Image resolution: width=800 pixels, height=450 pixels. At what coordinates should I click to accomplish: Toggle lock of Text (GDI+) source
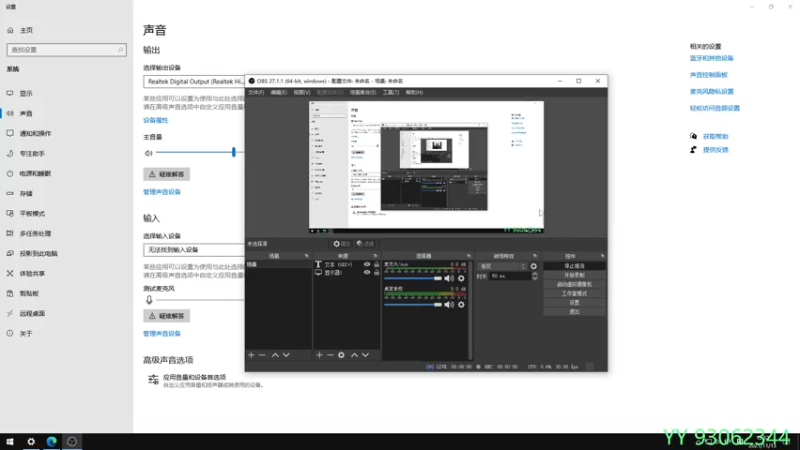tap(377, 264)
